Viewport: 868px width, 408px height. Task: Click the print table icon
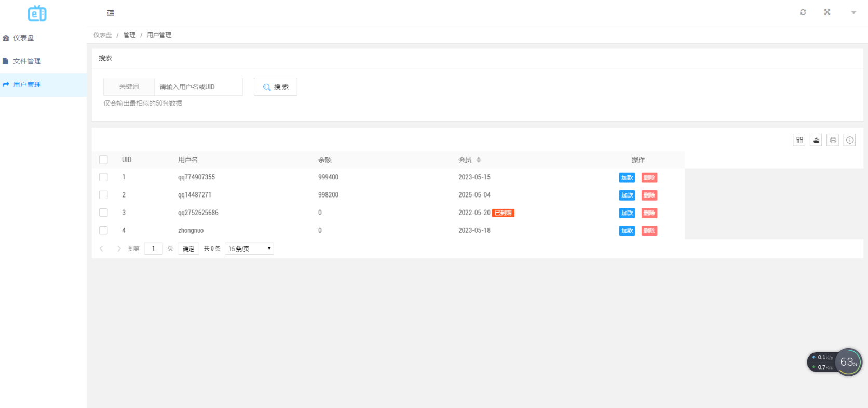pyautogui.click(x=833, y=140)
